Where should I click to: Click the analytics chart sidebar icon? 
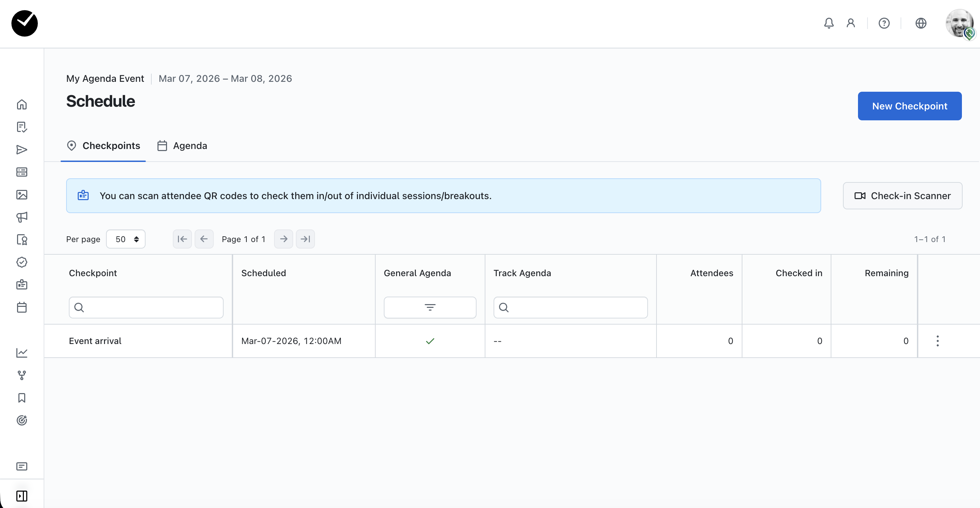[22, 353]
